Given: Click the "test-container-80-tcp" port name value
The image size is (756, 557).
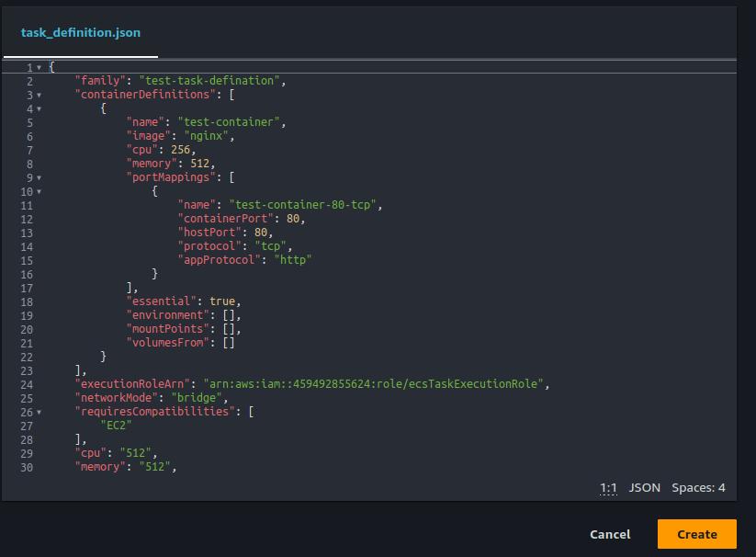Looking at the screenshot, I should coord(301,205).
